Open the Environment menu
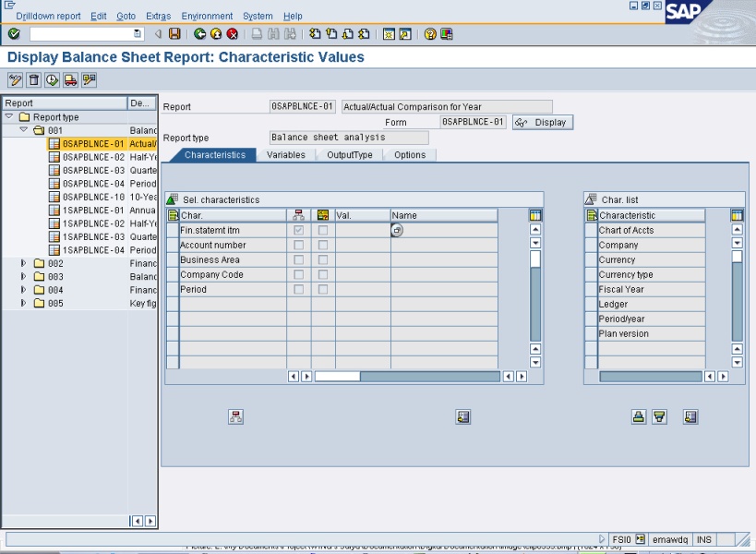756x554 pixels. [x=207, y=16]
